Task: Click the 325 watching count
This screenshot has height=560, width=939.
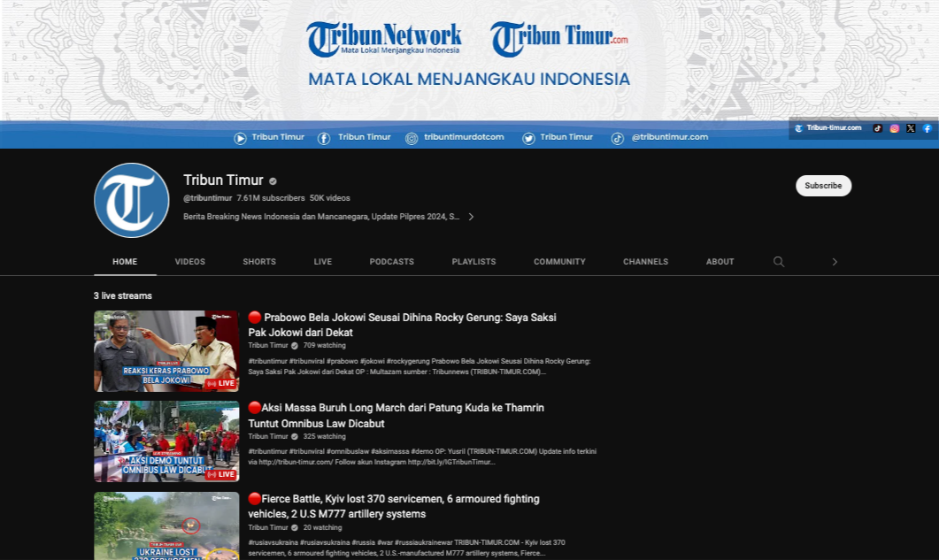Action: point(324,437)
